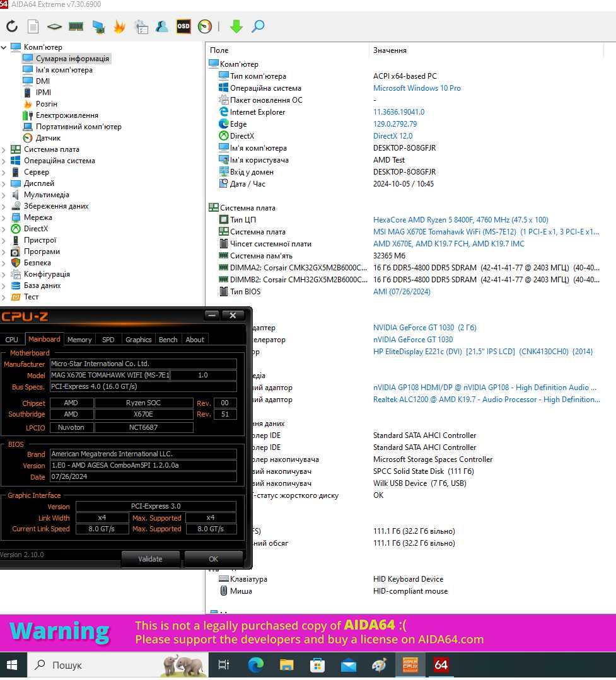616x680 pixels.
Task: Expand the Мультимедіа tree node
Action: pos(4,195)
